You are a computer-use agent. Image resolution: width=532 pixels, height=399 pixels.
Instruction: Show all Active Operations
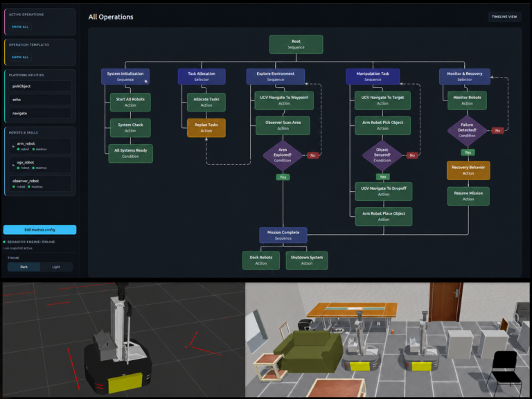point(20,26)
